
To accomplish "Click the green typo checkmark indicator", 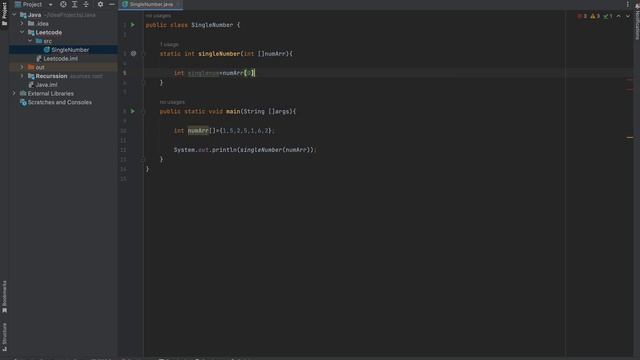I will click(x=608, y=16).
